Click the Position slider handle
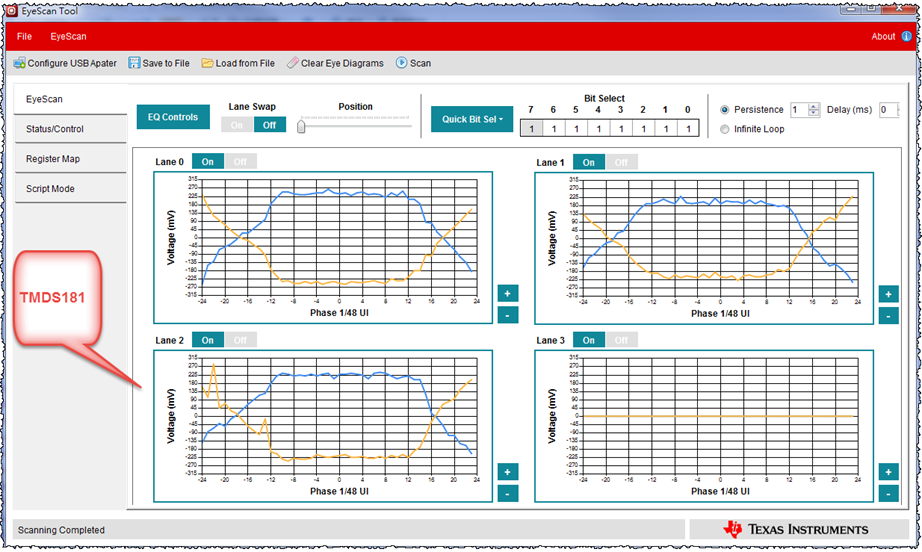The width and height of the screenshot is (922, 552). pos(301,126)
